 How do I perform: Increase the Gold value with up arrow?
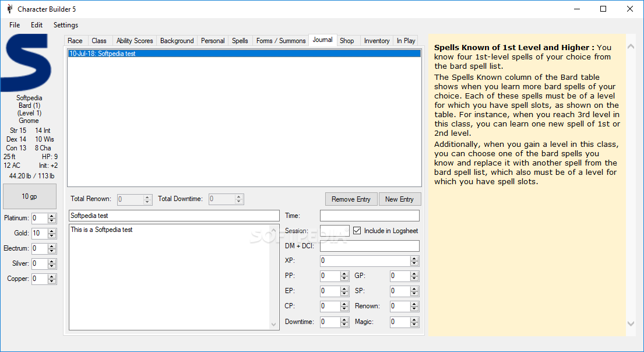[52, 231]
